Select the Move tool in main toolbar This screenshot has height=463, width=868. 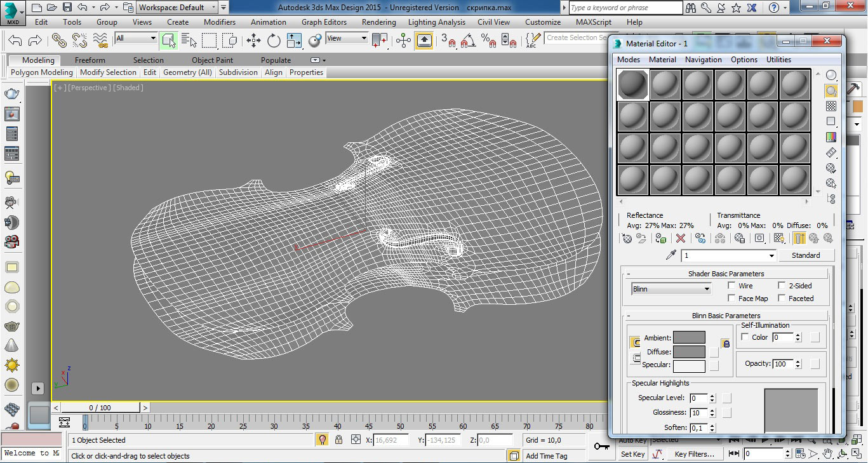(254, 41)
